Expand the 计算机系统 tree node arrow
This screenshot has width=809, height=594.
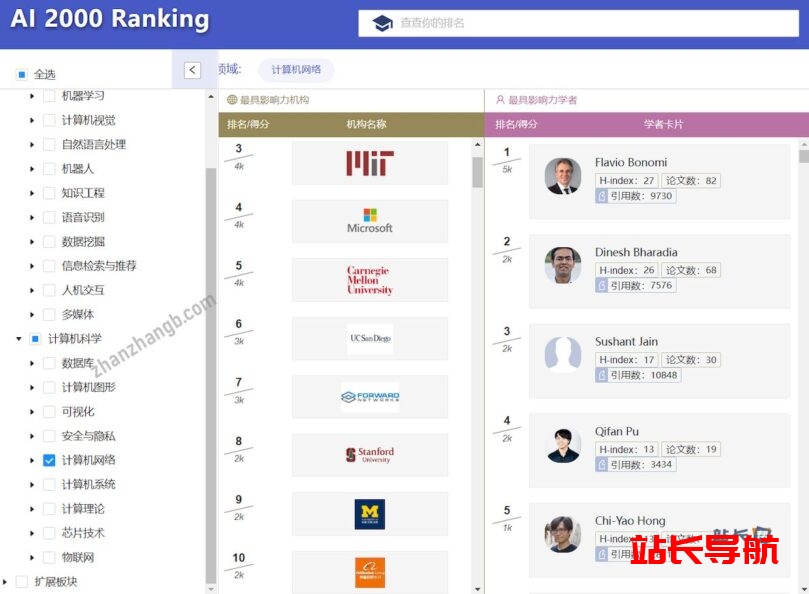(x=31, y=485)
